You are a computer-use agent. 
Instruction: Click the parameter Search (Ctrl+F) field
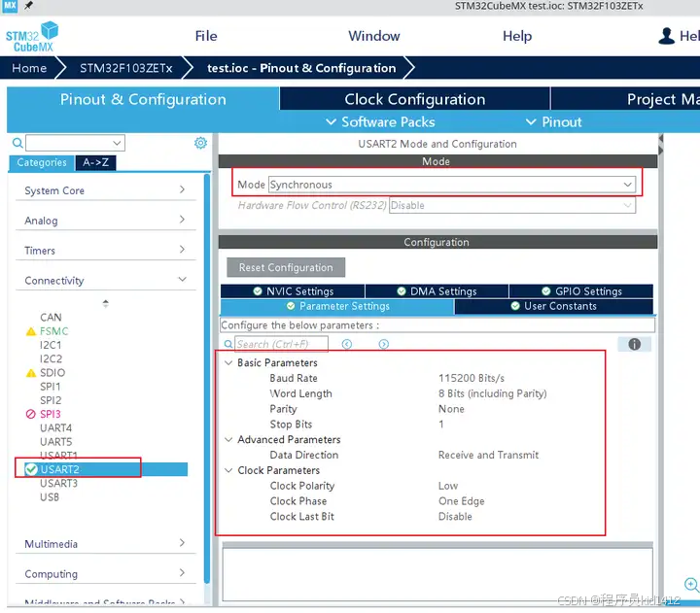click(x=281, y=344)
